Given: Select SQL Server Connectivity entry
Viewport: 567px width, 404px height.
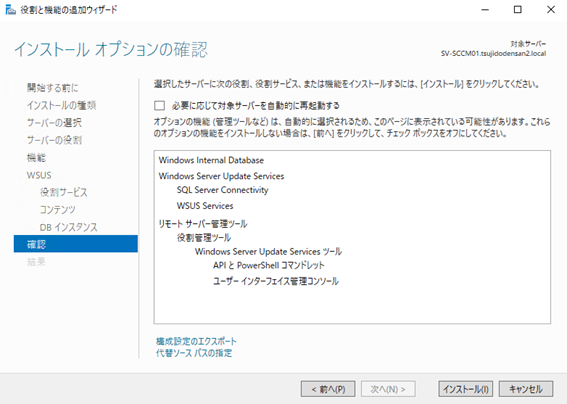Looking at the screenshot, I should (x=222, y=190).
